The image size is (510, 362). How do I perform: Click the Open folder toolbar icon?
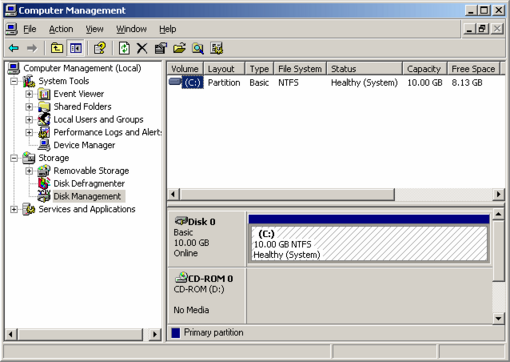(179, 49)
